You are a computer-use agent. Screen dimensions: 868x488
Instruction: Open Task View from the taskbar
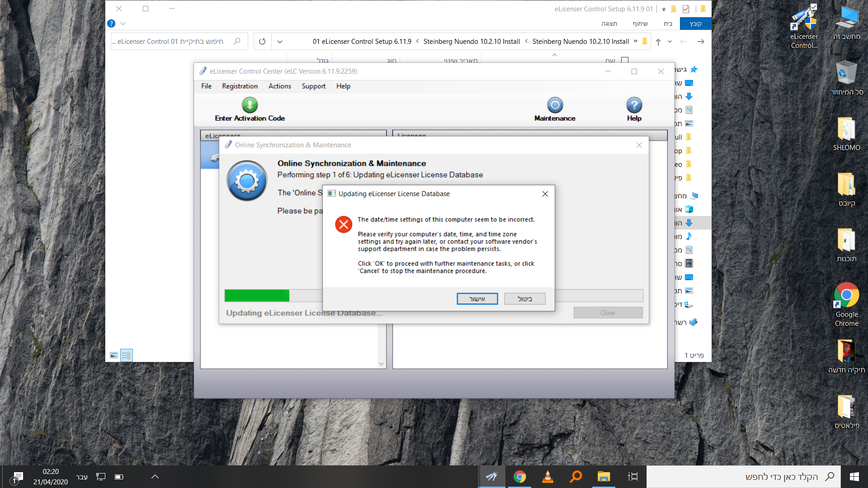632,477
